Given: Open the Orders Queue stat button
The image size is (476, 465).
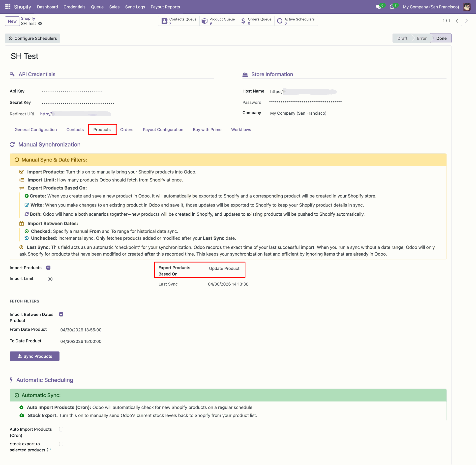Looking at the screenshot, I should (256, 21).
